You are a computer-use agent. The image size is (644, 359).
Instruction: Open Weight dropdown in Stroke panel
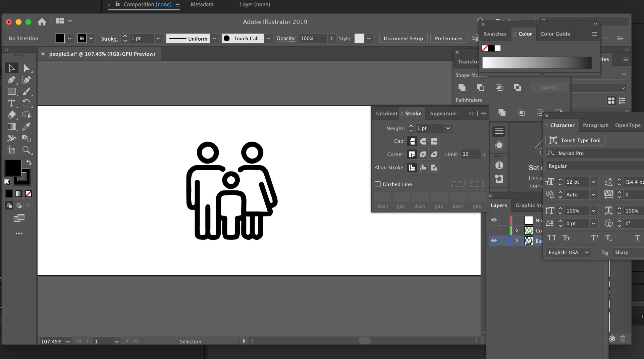coord(448,128)
